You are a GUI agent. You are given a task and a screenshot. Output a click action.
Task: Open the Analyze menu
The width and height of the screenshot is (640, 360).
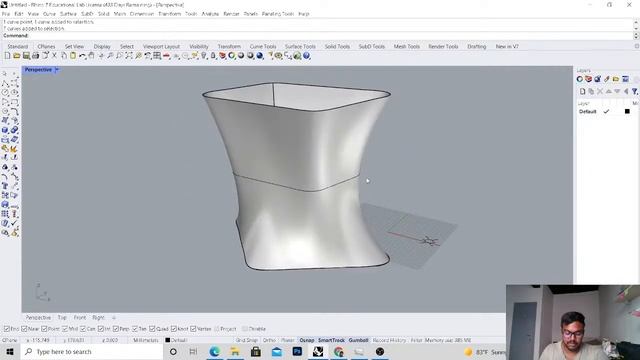coord(210,13)
